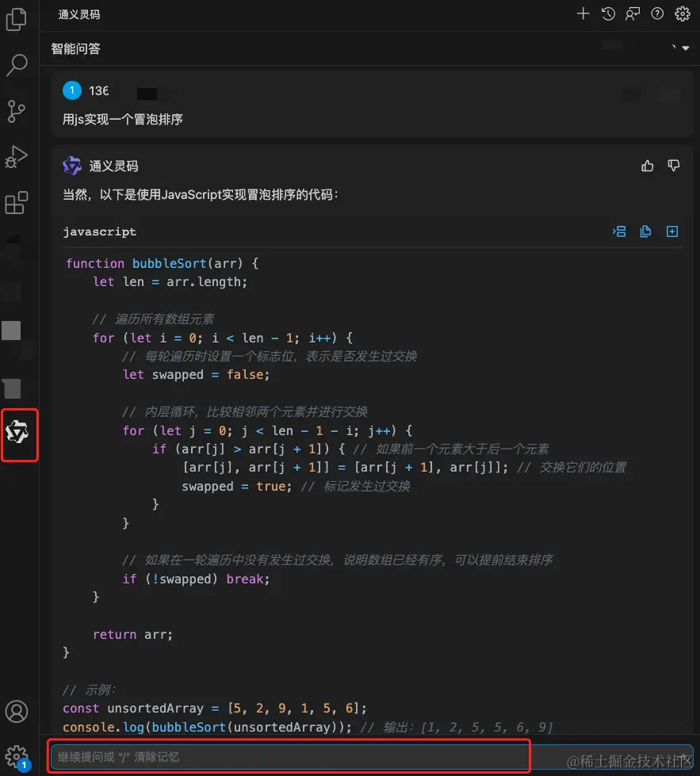Open the chat history icon

tap(608, 13)
